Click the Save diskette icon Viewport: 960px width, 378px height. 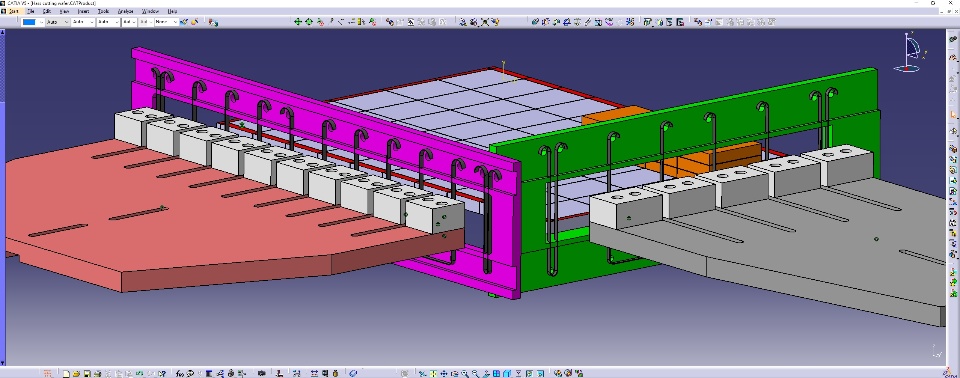87,373
